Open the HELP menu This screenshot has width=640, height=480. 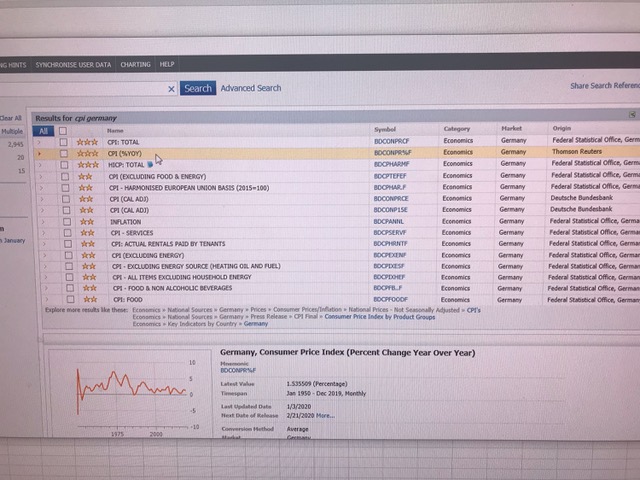[x=167, y=64]
